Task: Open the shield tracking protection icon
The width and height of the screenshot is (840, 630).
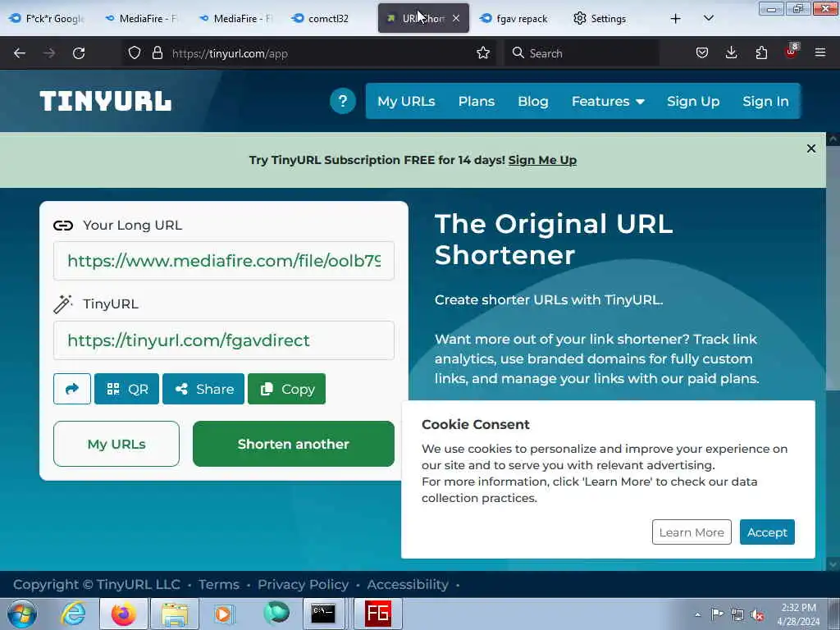Action: (135, 53)
